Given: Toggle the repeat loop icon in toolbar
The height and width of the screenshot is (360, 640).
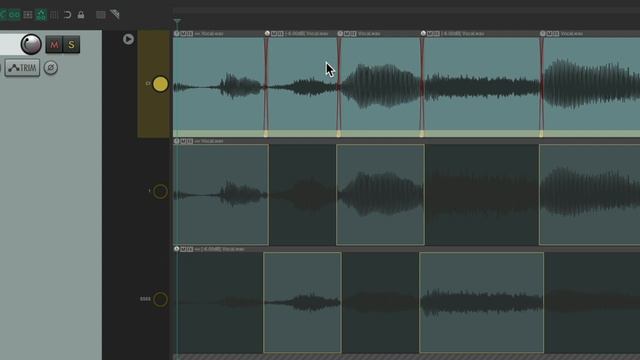Looking at the screenshot, I should [67, 15].
